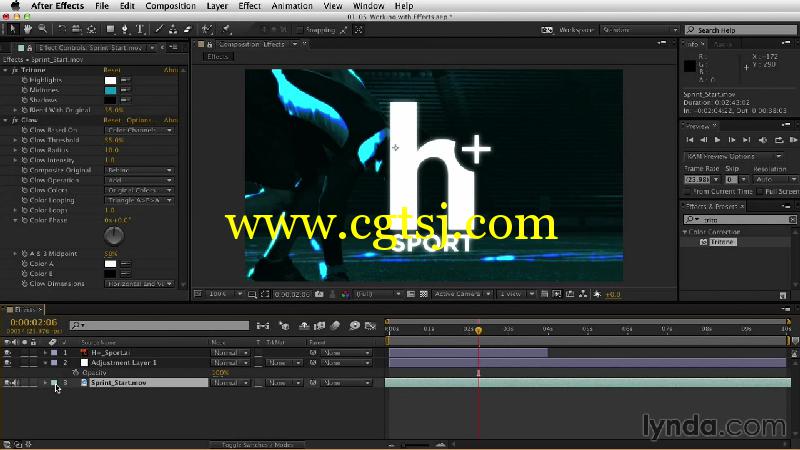Select the Clone Stamp tool
Screen dimensions: 800x450
(173, 30)
